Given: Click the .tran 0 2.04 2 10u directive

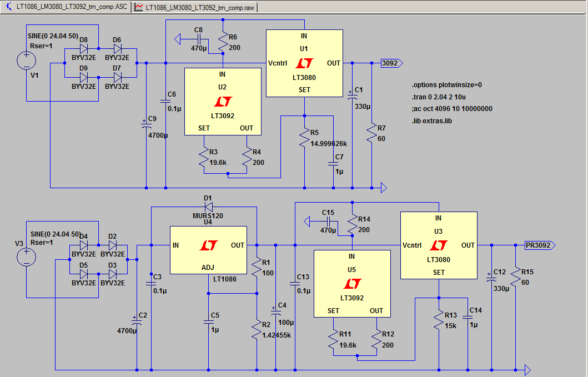Looking at the screenshot, I should (x=439, y=97).
